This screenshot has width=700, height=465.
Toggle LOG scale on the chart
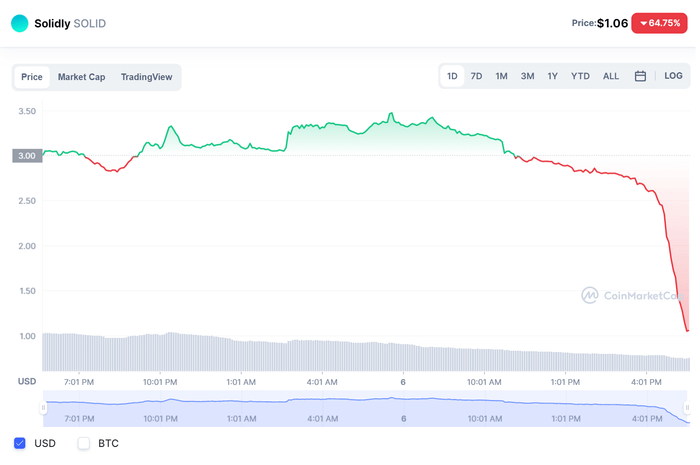click(x=673, y=76)
